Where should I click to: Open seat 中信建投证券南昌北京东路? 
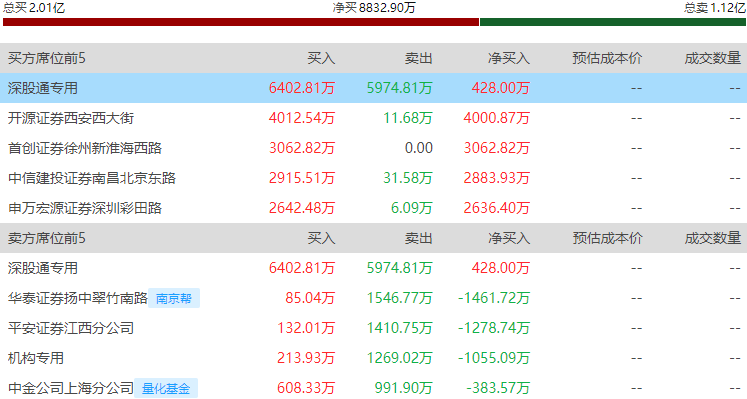point(92,178)
